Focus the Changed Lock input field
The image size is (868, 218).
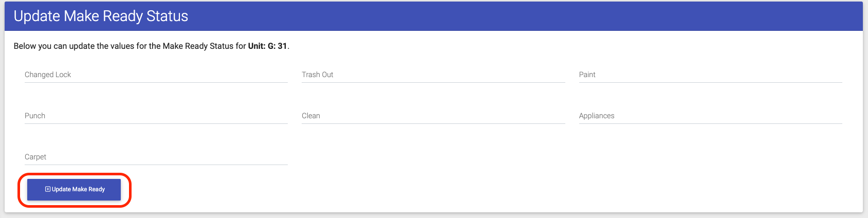coord(156,75)
